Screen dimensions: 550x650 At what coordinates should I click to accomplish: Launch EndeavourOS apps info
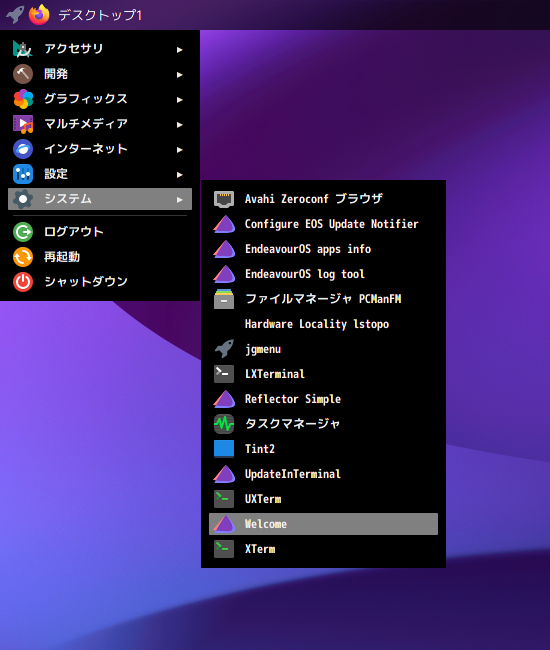coord(323,249)
